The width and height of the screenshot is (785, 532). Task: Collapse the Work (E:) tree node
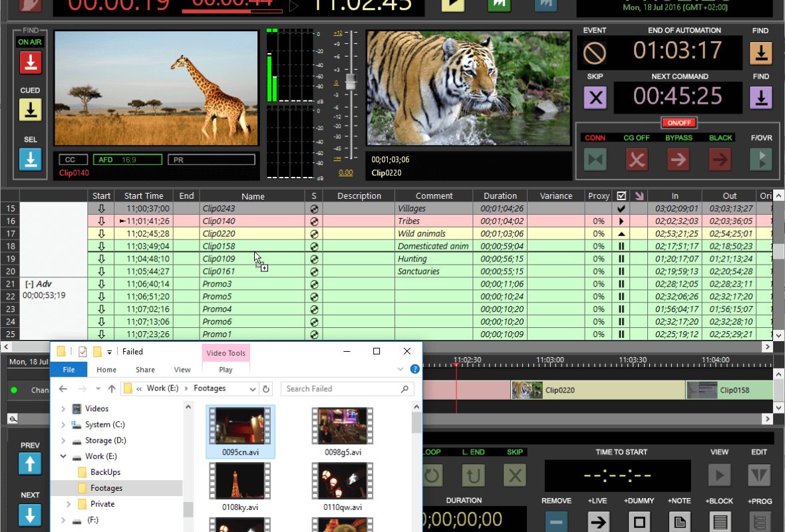tap(63, 456)
